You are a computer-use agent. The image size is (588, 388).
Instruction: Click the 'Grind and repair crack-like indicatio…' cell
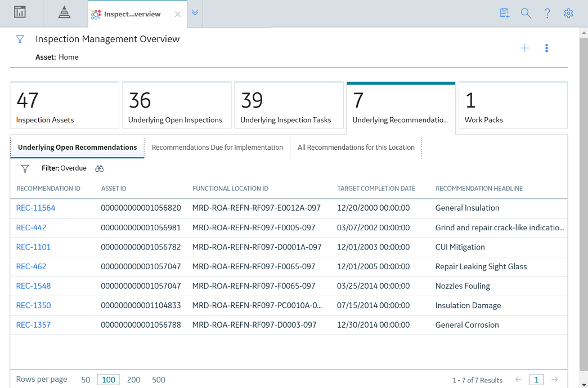pos(500,228)
